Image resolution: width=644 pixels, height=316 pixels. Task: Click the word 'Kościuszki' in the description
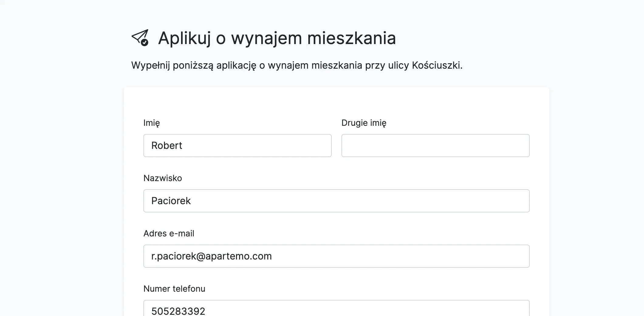(437, 65)
